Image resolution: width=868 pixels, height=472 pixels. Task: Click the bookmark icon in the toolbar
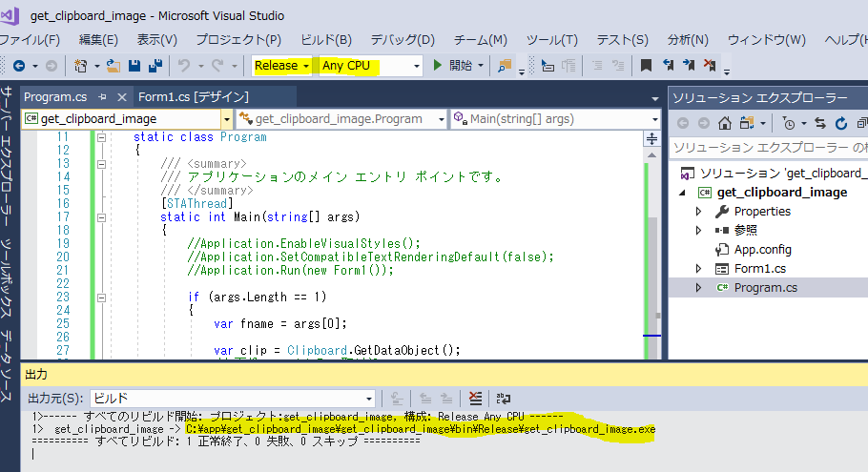point(646,66)
